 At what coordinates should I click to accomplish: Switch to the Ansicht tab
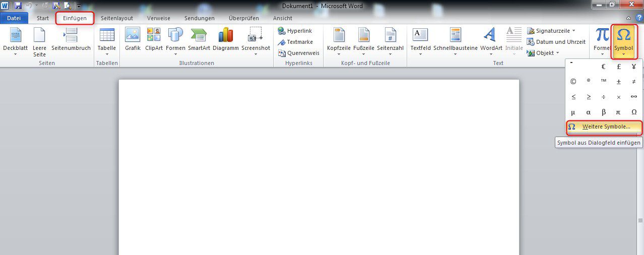click(x=283, y=18)
